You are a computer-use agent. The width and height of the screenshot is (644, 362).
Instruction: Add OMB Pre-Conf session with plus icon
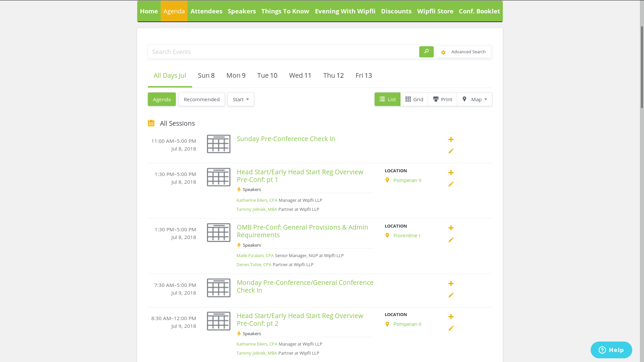[x=451, y=228]
